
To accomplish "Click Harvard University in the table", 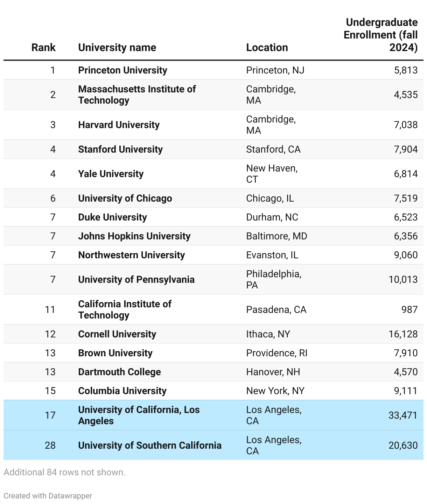I will (119, 125).
